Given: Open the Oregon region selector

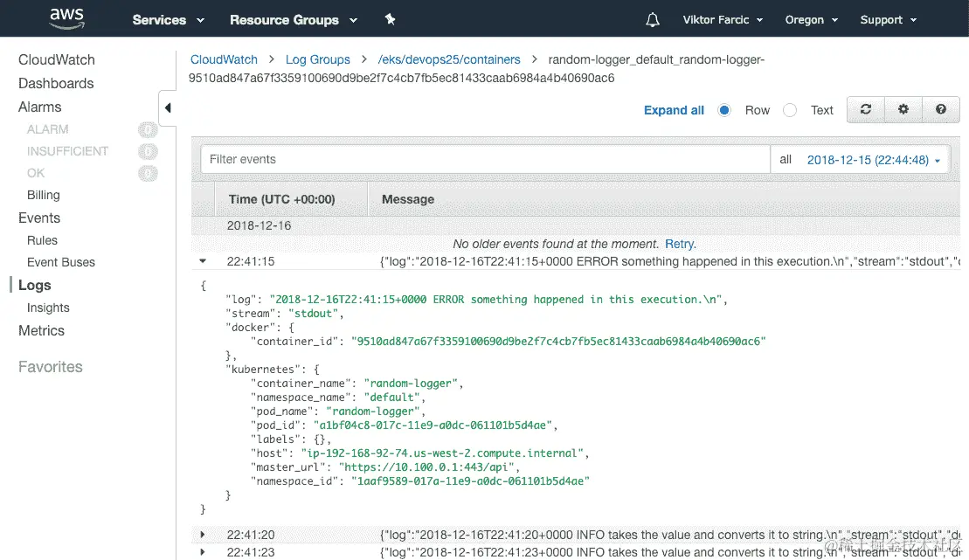Looking at the screenshot, I should [x=812, y=20].
